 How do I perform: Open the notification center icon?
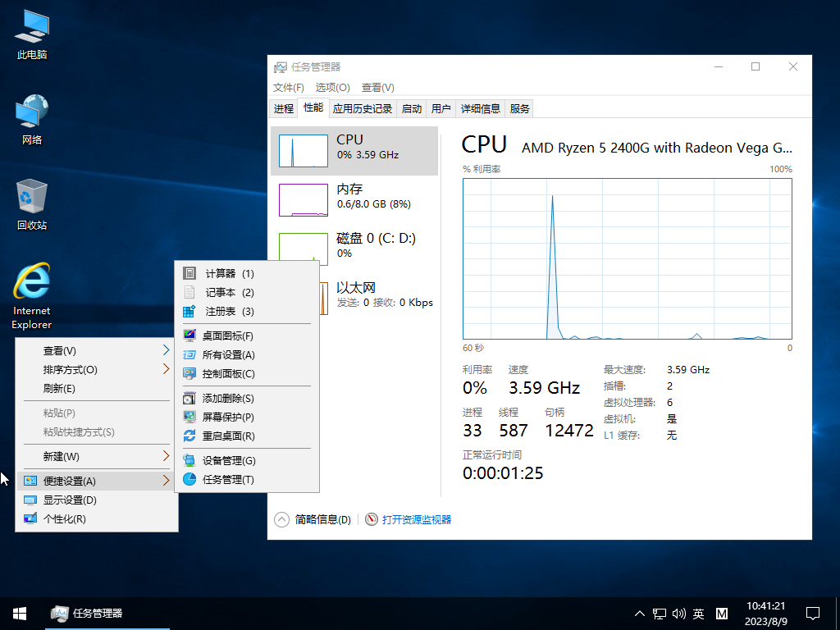click(813, 614)
